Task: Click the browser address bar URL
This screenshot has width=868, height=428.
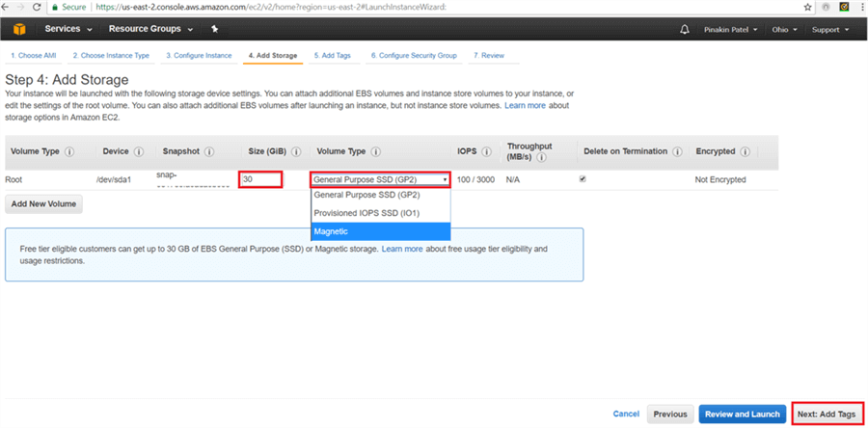Action: tap(271, 7)
